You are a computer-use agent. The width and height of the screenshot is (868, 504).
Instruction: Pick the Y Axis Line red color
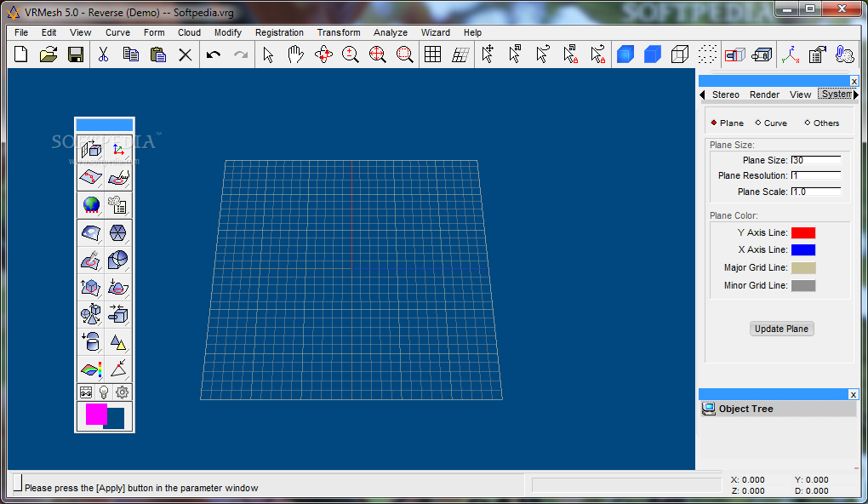(x=803, y=232)
